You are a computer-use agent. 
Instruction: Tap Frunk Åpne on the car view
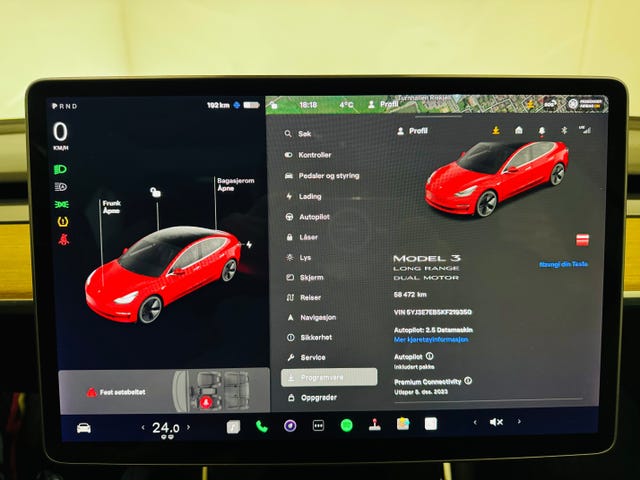[111, 207]
